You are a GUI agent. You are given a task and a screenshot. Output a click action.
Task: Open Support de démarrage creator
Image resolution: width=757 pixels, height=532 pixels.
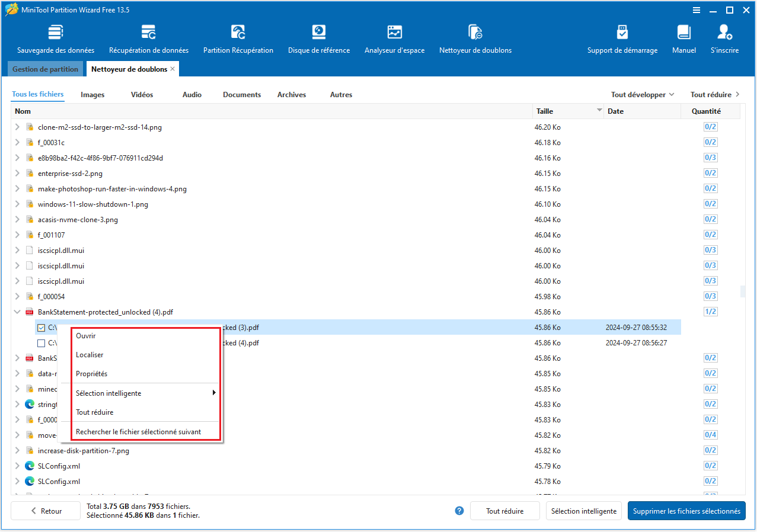click(x=622, y=37)
